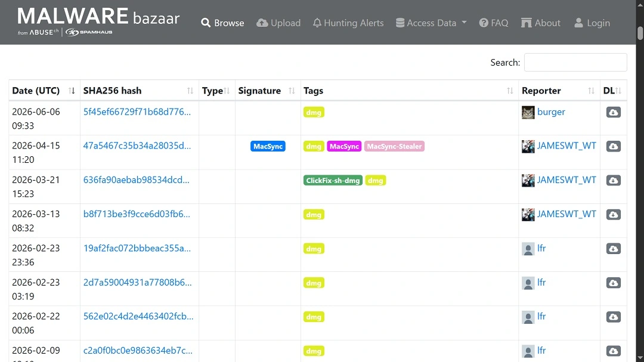Click JAMESWT_WT avatar in the 2026-03-21 row
Screen dimensions: 644x362
point(528,180)
